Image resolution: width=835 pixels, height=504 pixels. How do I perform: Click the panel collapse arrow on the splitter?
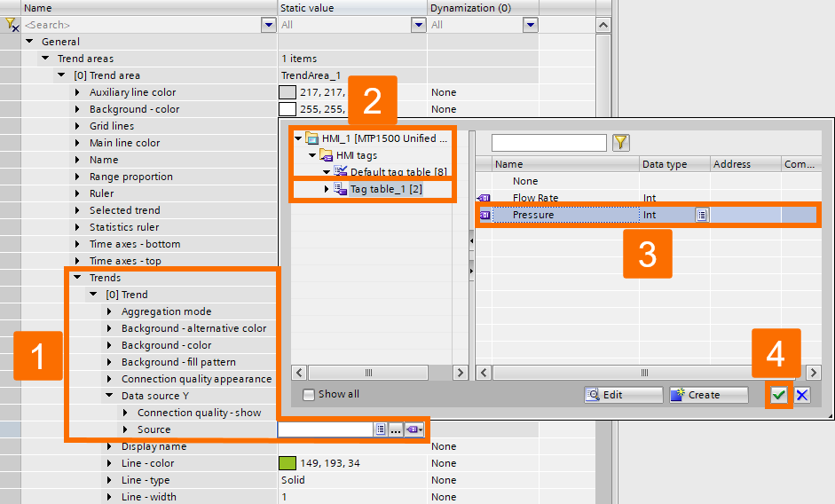coord(471,240)
